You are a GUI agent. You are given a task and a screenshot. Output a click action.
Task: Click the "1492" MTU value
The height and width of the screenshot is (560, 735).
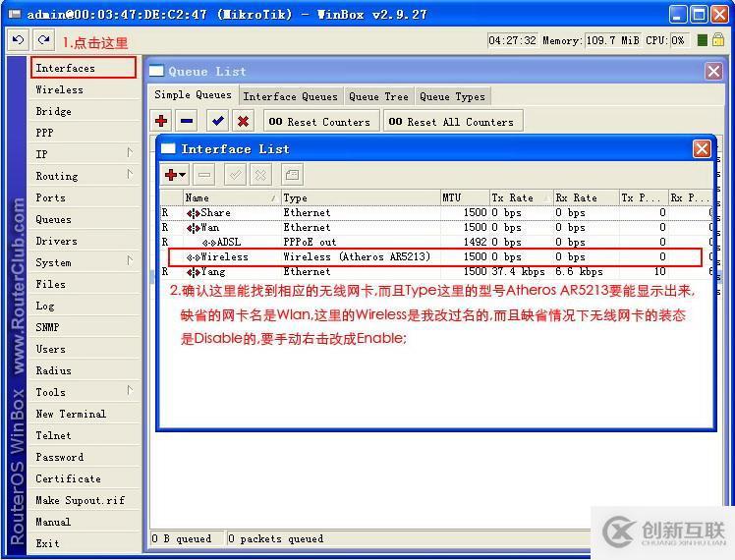pos(475,243)
